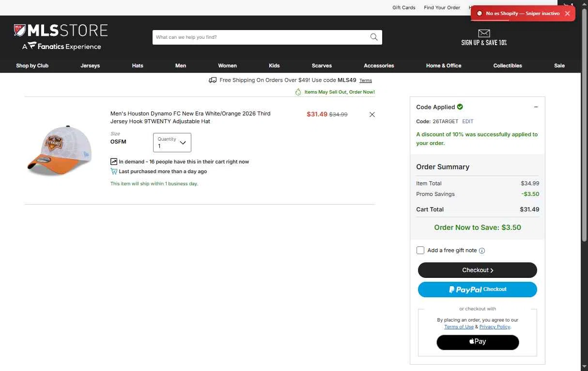Open the Shop by Club menu

coord(32,65)
